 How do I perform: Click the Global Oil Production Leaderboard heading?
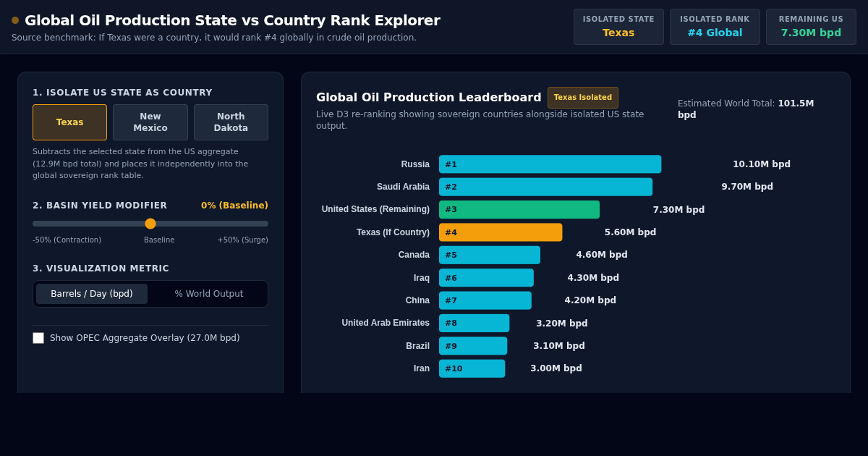click(x=429, y=97)
